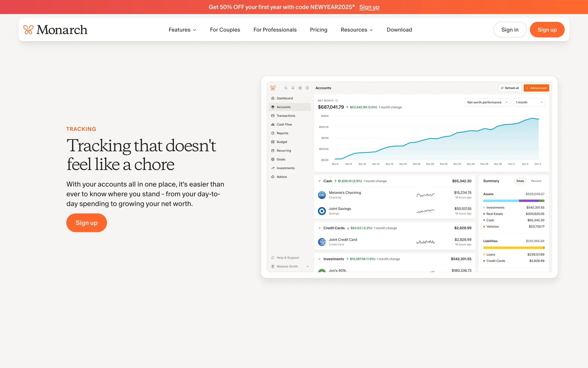588x368 pixels.
Task: Click the Monarch butterfly logo icon
Action: click(28, 30)
